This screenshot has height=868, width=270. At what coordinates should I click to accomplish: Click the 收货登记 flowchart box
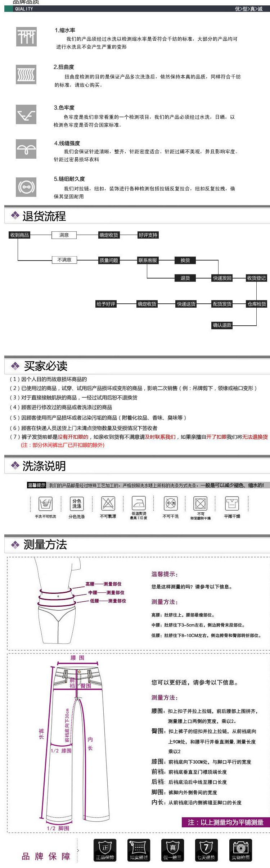coord(256,278)
